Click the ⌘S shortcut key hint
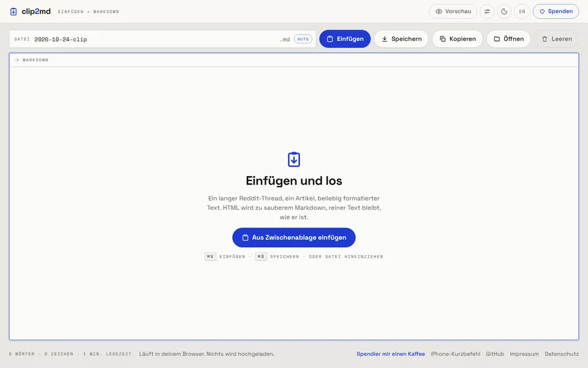This screenshot has width=588, height=368. click(x=261, y=256)
